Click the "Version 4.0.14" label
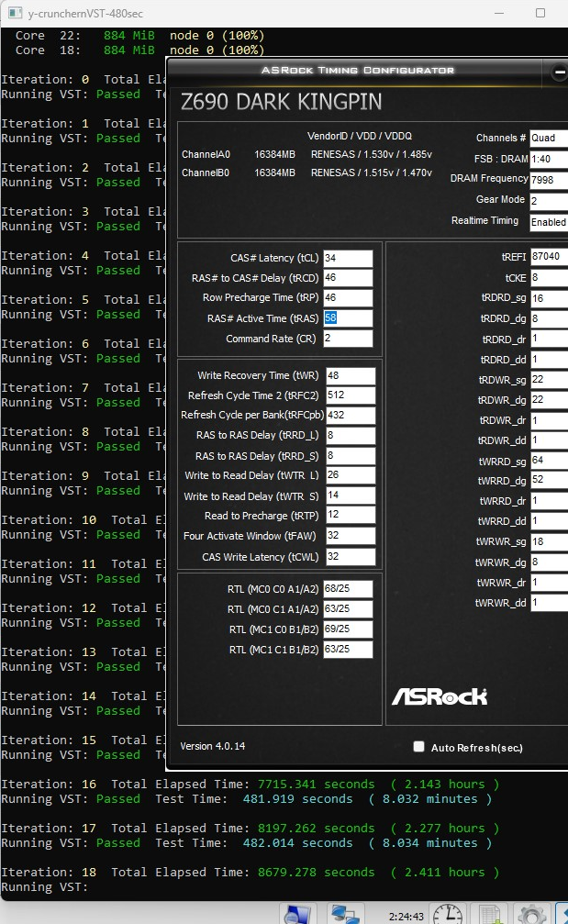This screenshot has height=924, width=568. pos(213,746)
